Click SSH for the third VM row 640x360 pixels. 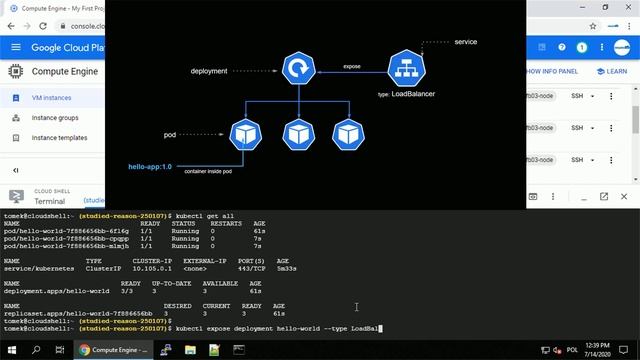[577, 160]
